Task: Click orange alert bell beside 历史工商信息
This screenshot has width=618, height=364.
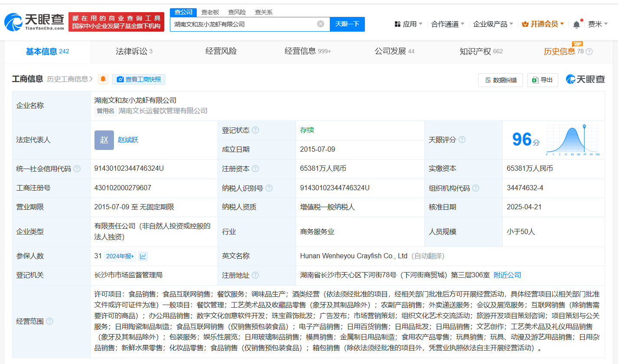Action: coord(103,79)
